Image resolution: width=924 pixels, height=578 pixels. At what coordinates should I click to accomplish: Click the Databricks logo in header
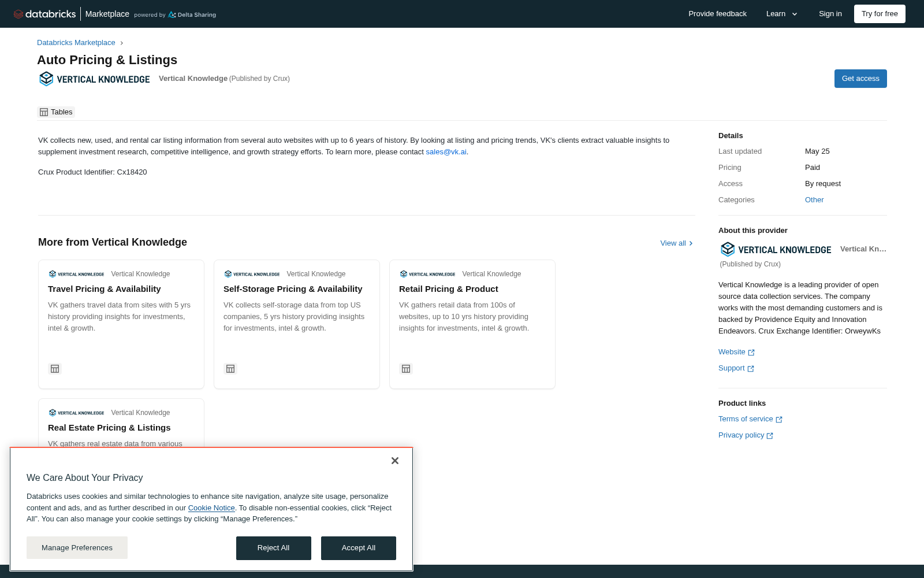pos(44,14)
